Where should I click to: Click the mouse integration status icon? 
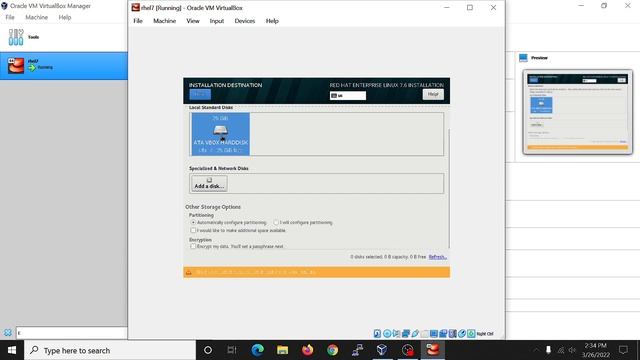point(462,333)
